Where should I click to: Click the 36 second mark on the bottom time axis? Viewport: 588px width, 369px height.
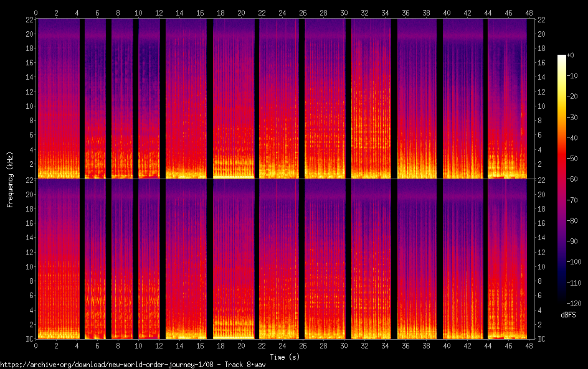[x=405, y=345]
